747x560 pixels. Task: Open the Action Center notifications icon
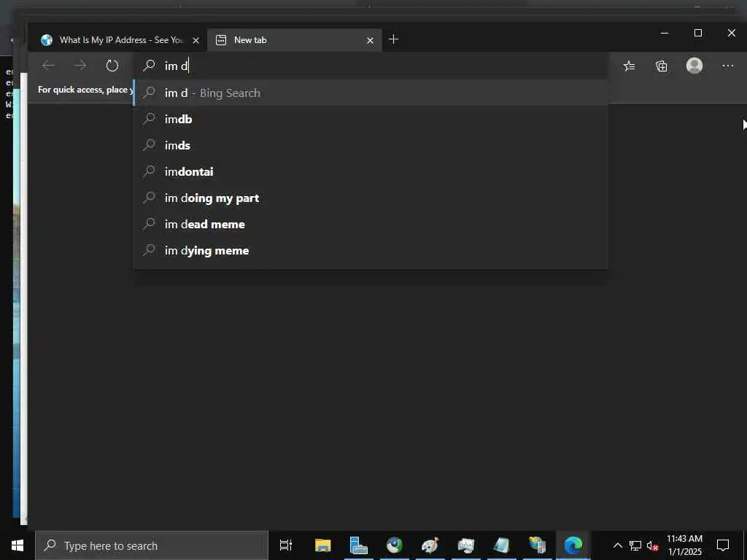[723, 545]
